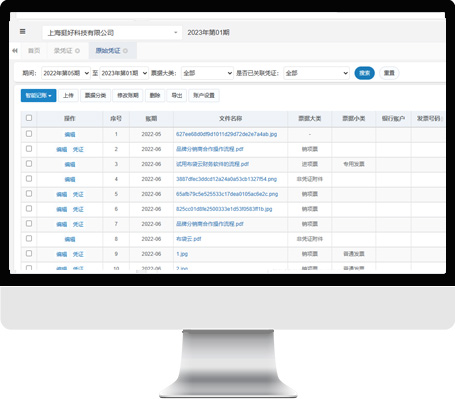Tick the checkbox on row 6
The width and height of the screenshot is (455, 399).
[x=29, y=209]
